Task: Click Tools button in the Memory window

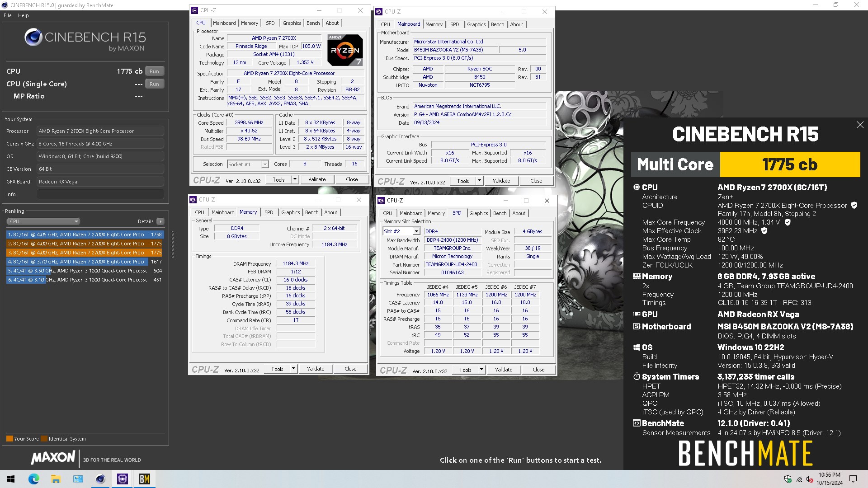Action: (x=277, y=369)
